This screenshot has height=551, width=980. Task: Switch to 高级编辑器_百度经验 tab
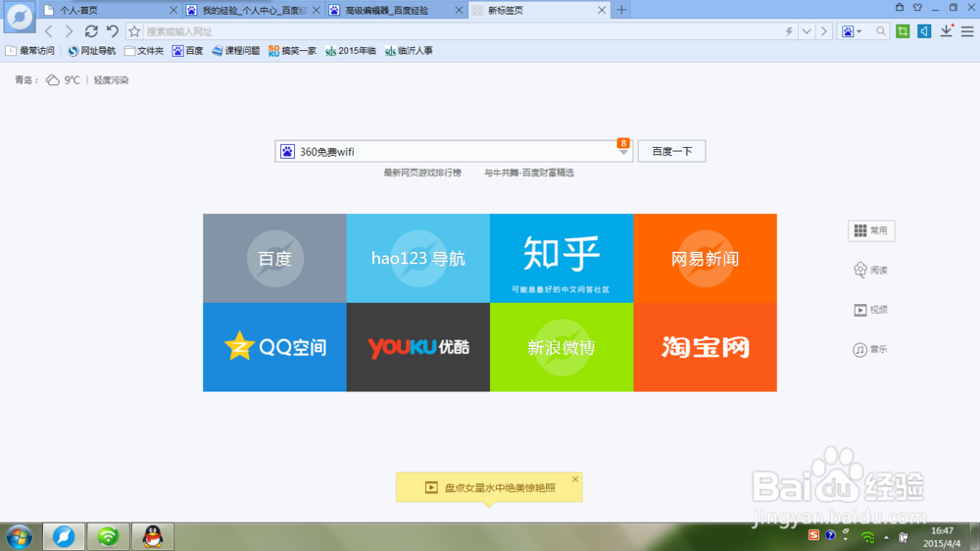point(396,10)
